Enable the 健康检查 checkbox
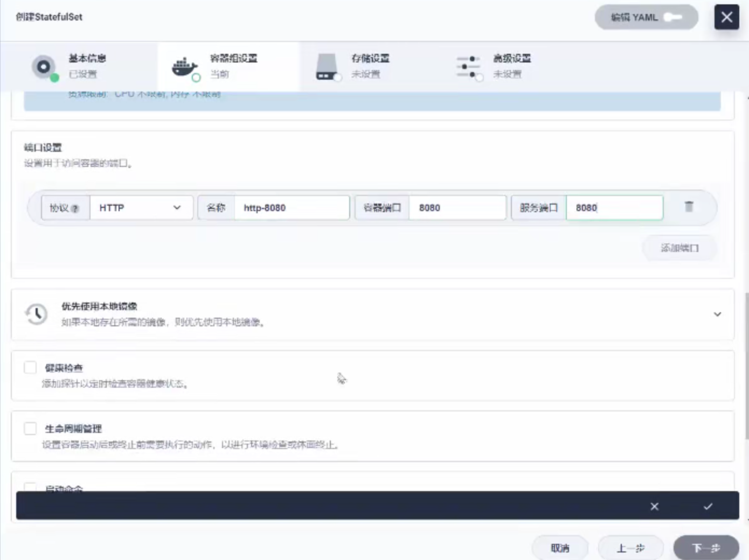Image resolution: width=749 pixels, height=560 pixels. coord(30,367)
